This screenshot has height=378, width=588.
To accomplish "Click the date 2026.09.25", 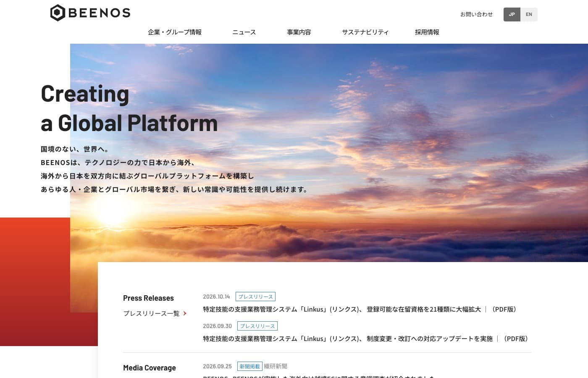I will 217,366.
